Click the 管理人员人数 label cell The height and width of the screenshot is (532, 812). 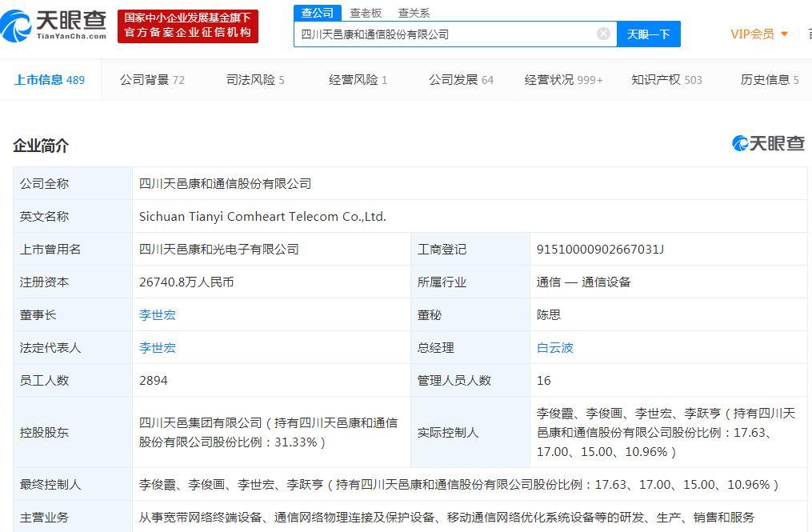pyautogui.click(x=470, y=380)
